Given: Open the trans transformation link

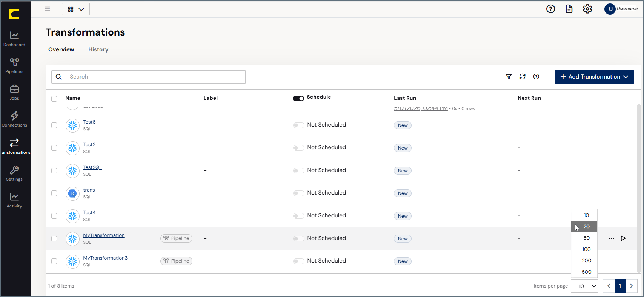Looking at the screenshot, I should 89,190.
